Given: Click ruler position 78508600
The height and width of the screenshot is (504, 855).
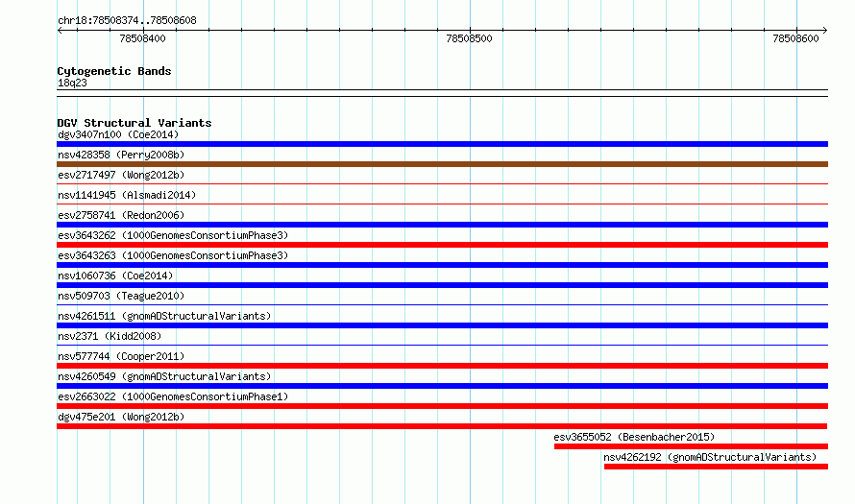Looking at the screenshot, I should tap(795, 38).
